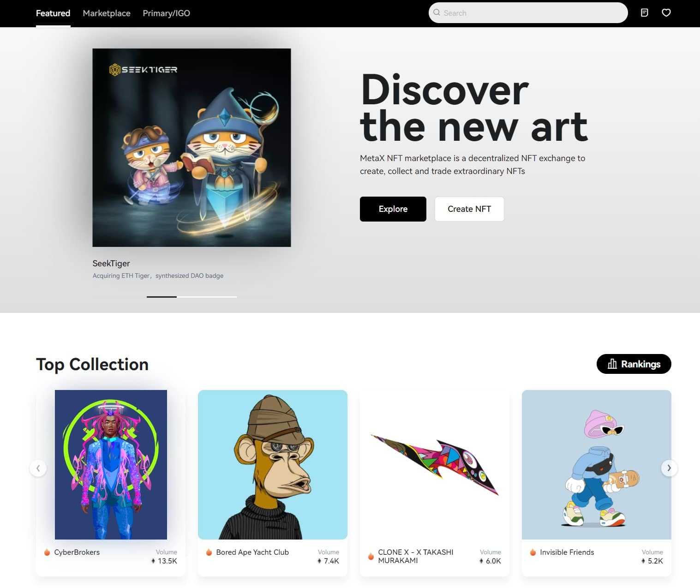
Task: Focus the Search input field
Action: click(528, 13)
